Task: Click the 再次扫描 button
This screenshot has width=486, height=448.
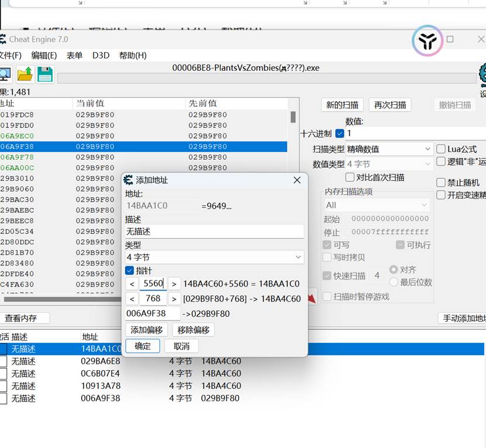Action: pos(390,105)
